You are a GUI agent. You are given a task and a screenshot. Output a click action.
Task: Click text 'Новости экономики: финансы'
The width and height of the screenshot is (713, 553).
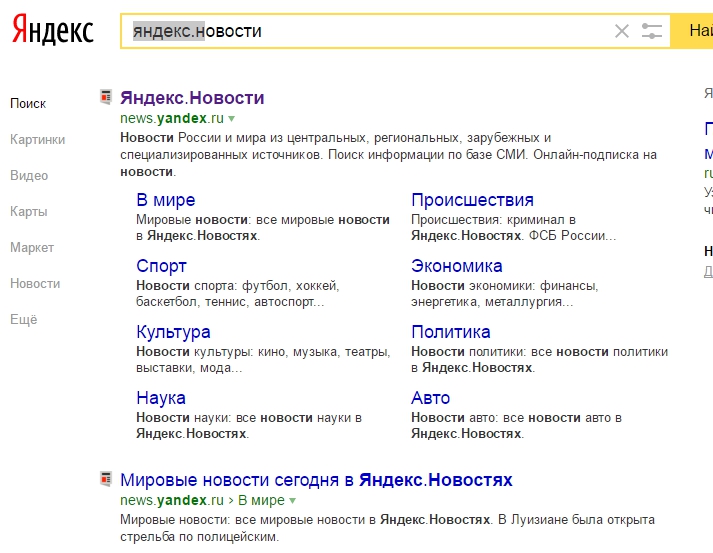point(505,286)
